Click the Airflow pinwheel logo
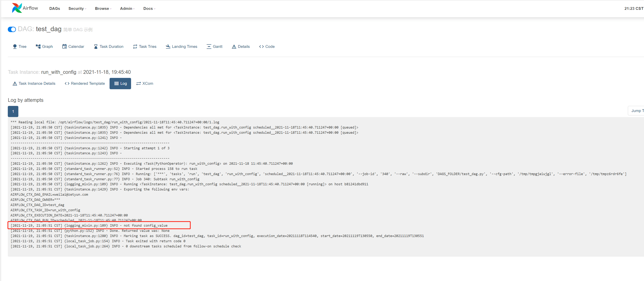The height and width of the screenshot is (281, 644). click(x=17, y=8)
